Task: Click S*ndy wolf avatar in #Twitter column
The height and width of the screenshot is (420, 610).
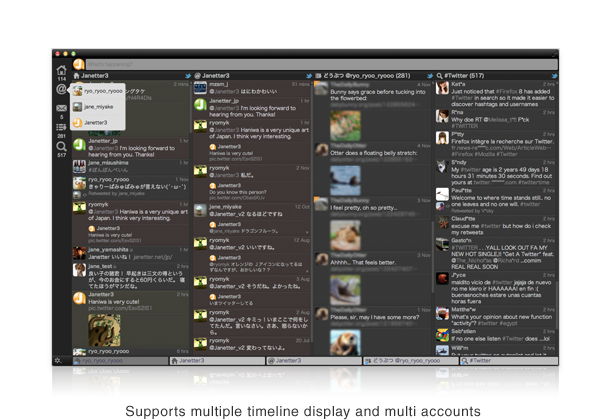Action: pyautogui.click(x=442, y=166)
